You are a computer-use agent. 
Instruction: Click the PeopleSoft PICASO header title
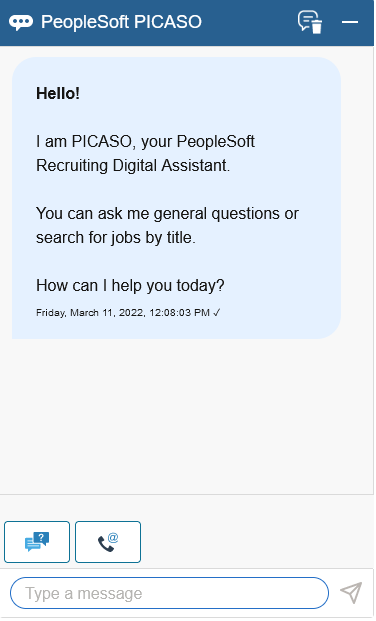(x=121, y=22)
